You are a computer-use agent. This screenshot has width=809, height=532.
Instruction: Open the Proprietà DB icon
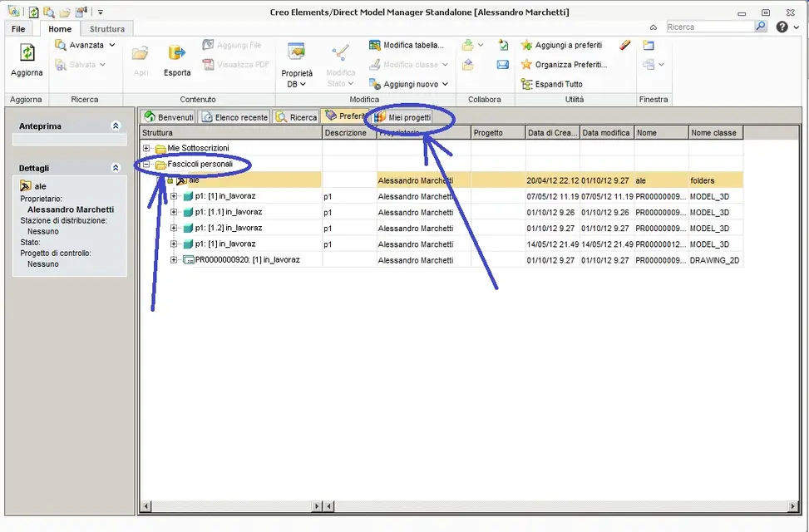tap(297, 52)
